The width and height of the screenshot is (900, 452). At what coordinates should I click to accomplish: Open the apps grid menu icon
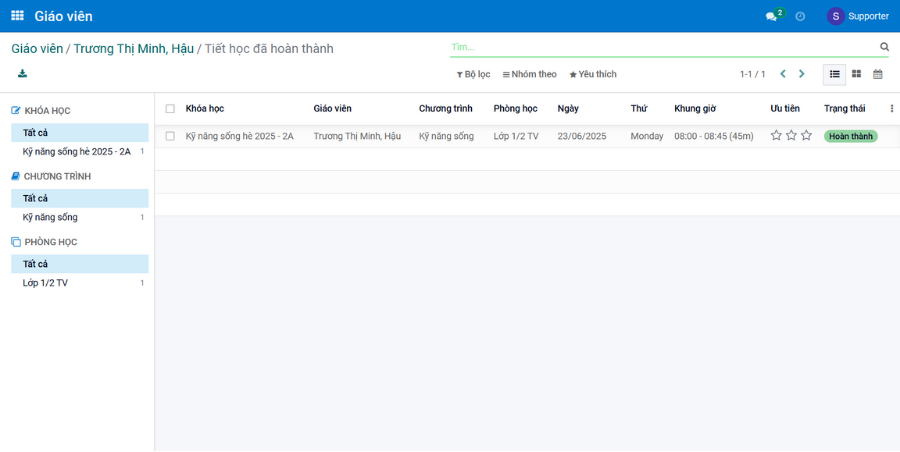pyautogui.click(x=17, y=16)
